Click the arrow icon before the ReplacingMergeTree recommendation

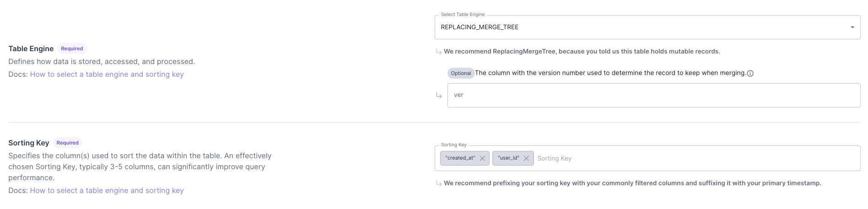pos(439,52)
